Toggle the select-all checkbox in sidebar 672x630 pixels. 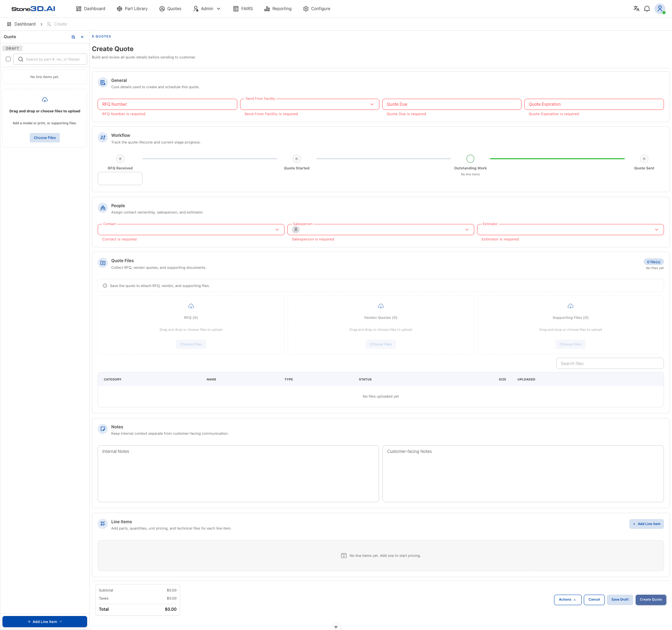point(8,59)
